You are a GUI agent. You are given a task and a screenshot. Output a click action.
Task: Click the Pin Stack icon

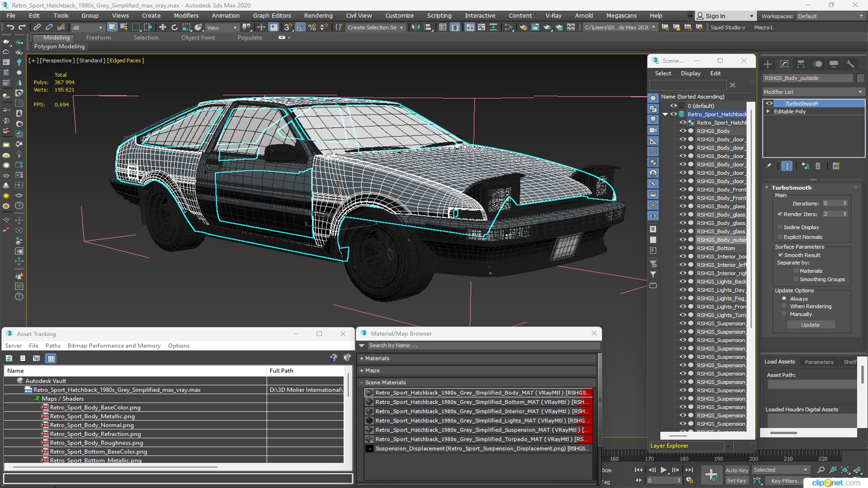(x=769, y=166)
